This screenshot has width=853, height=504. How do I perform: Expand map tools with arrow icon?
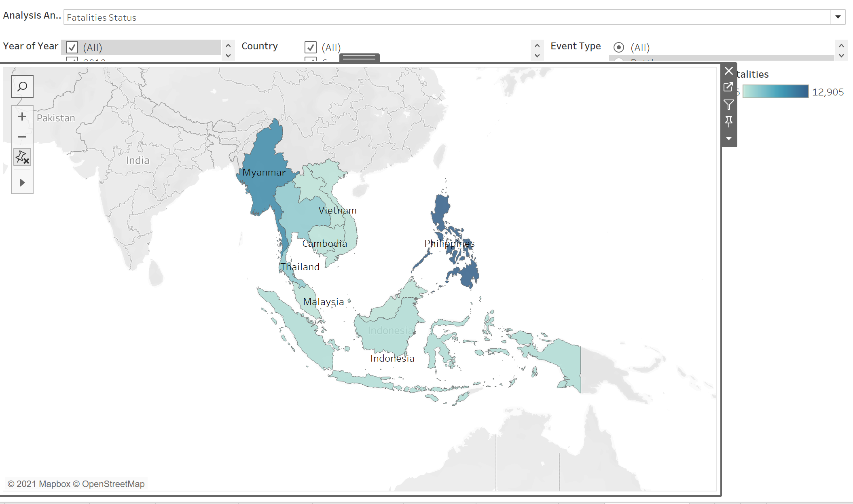(22, 183)
